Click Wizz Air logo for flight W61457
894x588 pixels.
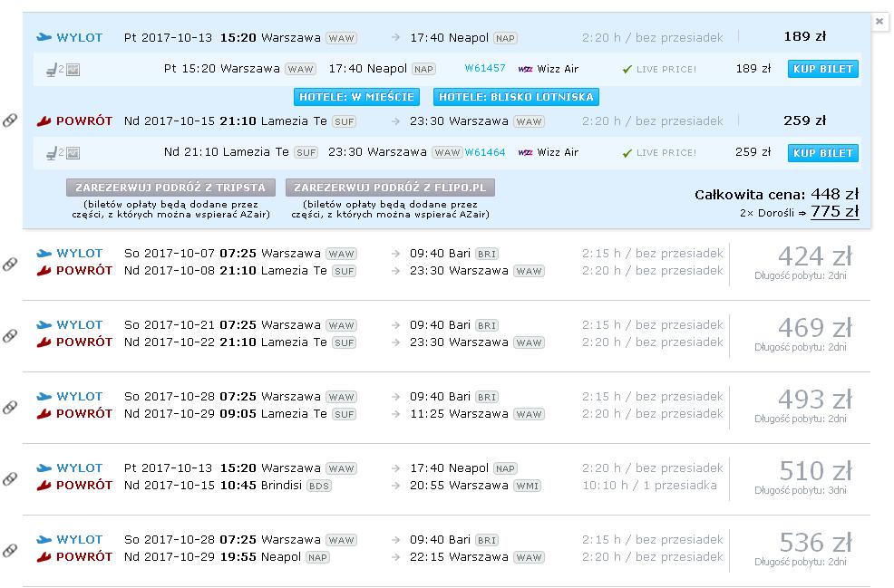coord(525,69)
